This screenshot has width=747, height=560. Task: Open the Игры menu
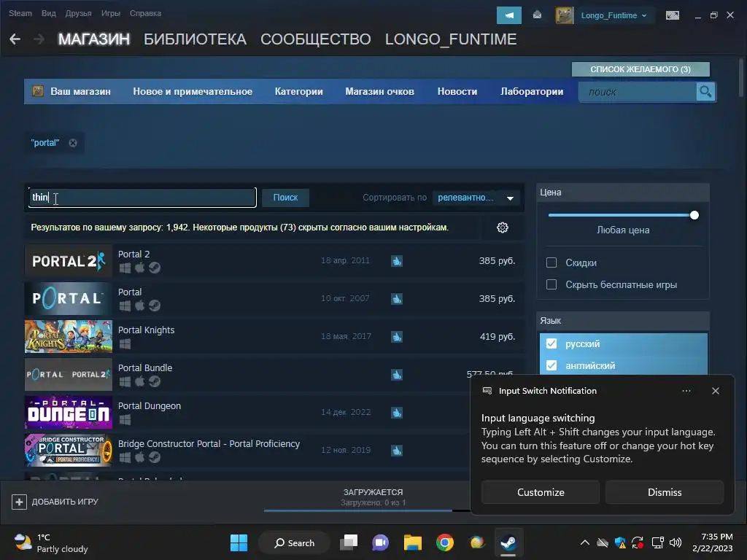(111, 13)
